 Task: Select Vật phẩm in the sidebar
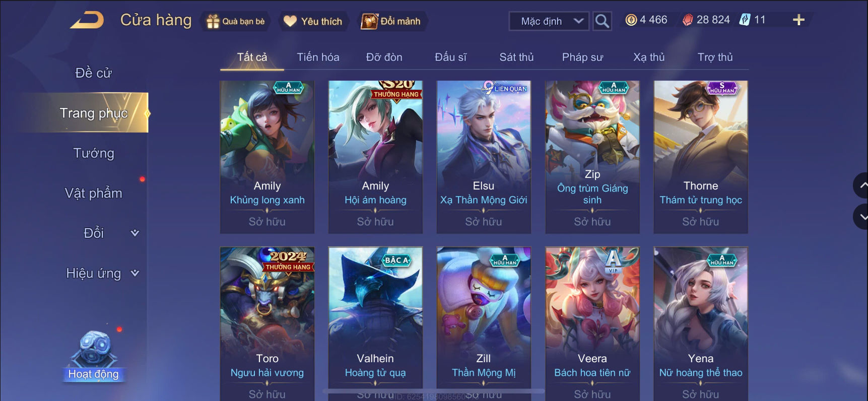[x=94, y=193]
